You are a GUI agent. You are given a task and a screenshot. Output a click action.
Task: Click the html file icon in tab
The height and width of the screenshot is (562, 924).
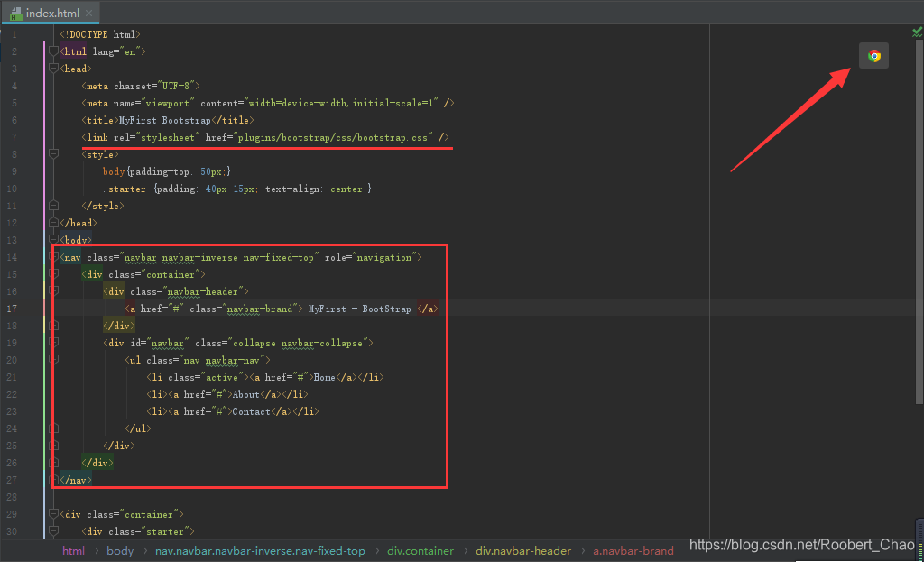(x=16, y=13)
